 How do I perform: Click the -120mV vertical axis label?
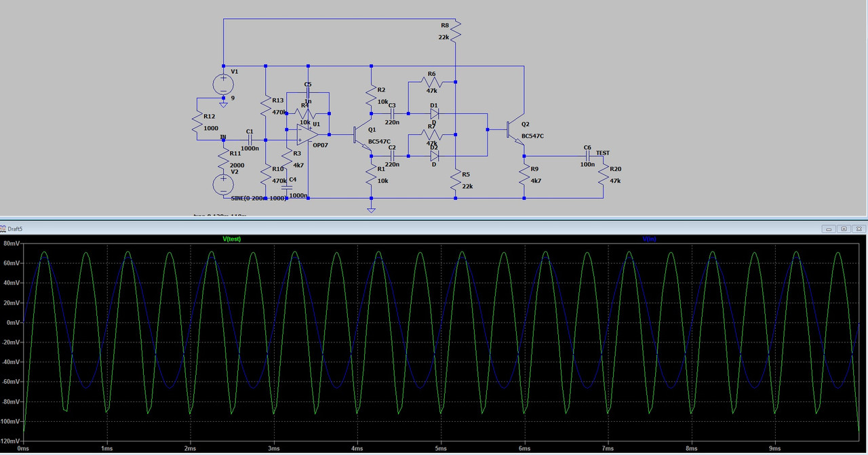coord(10,441)
